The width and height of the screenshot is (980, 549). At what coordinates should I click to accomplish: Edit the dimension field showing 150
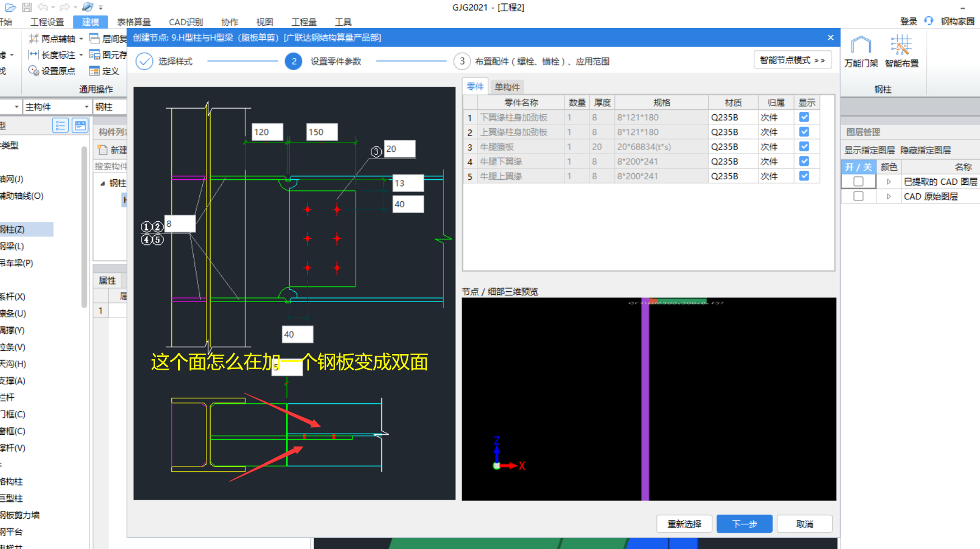pyautogui.click(x=322, y=132)
